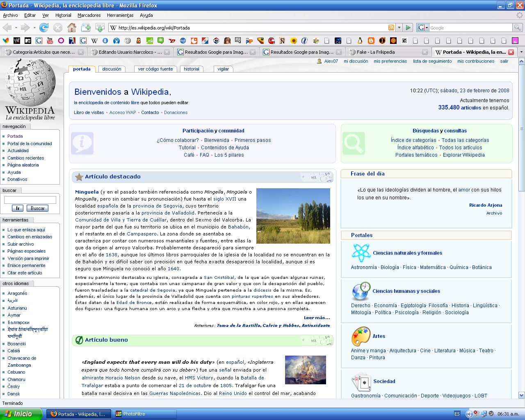525x420 pixels.
Task: Click the YouTube bookmark icon
Action: pyautogui.click(x=50, y=41)
